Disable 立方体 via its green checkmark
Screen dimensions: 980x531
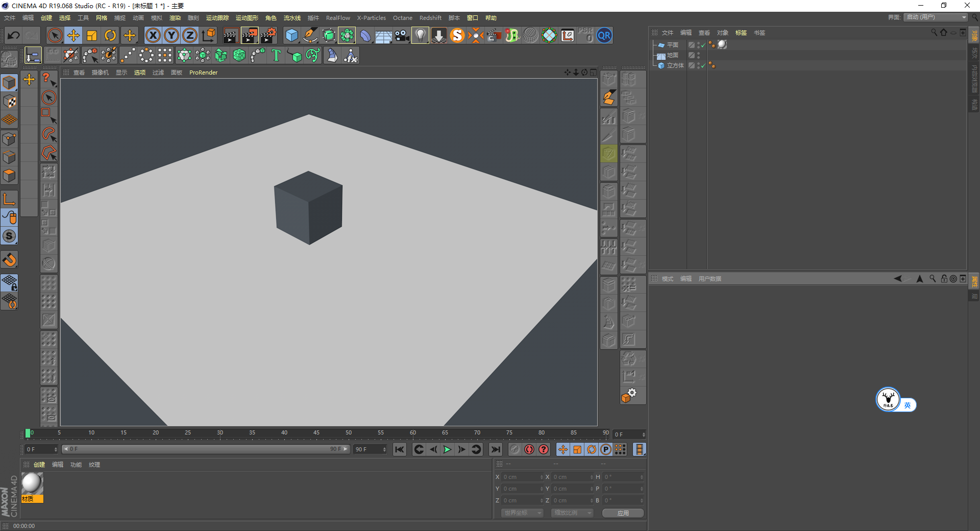tap(703, 65)
